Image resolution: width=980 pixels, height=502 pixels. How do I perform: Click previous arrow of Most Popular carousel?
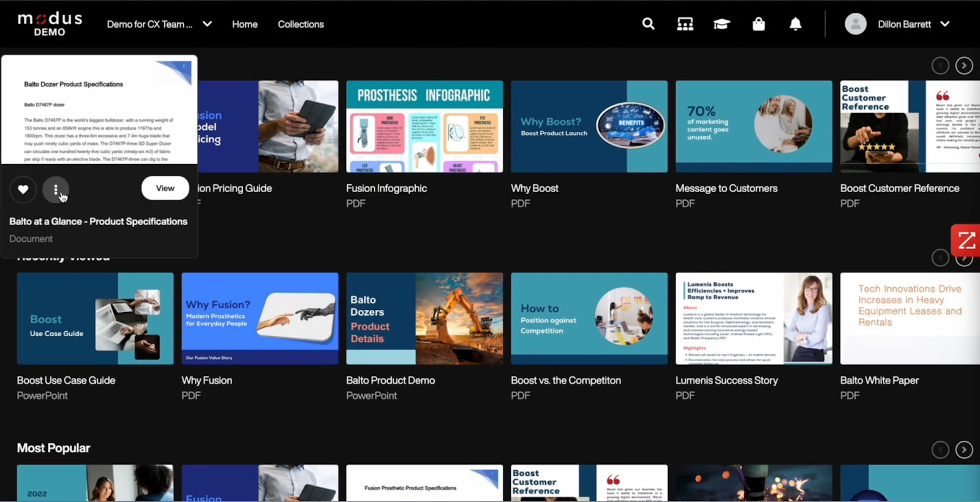click(x=940, y=450)
